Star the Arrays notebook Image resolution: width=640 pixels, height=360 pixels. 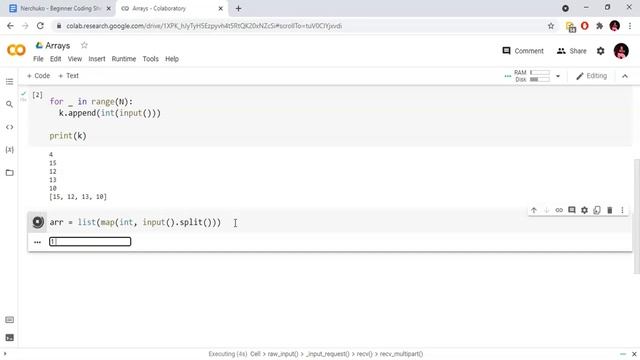tap(84, 45)
